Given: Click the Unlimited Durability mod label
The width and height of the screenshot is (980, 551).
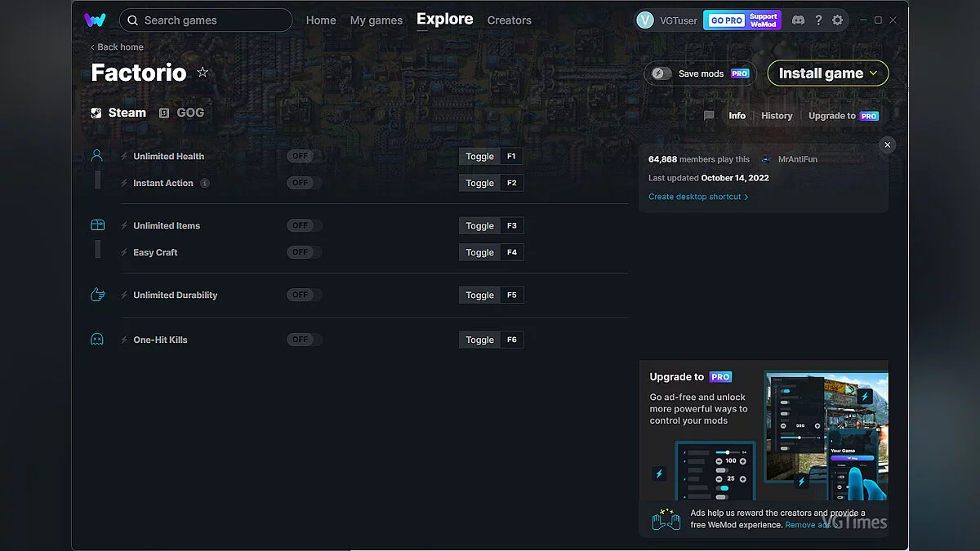Looking at the screenshot, I should click(176, 295).
